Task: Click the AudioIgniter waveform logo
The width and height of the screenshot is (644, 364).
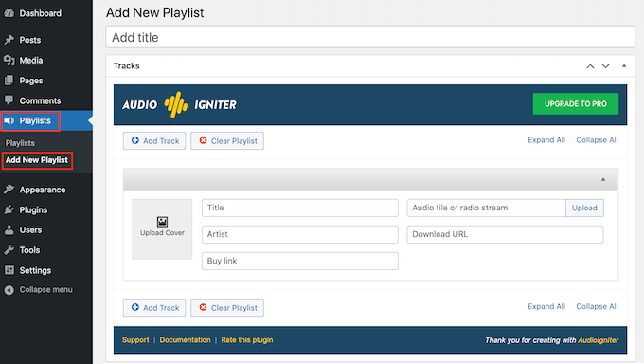Action: (x=176, y=104)
